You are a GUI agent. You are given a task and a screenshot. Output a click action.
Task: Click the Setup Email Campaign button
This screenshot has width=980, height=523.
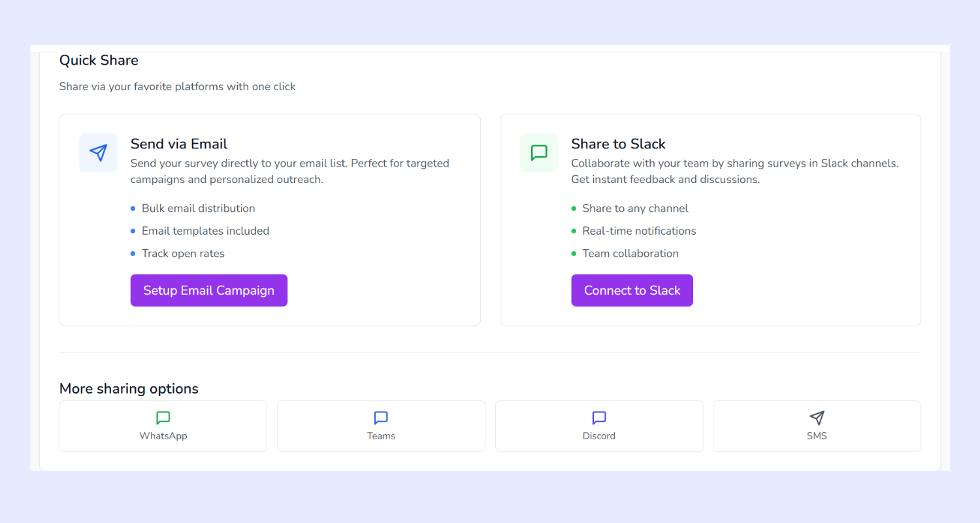(x=208, y=290)
